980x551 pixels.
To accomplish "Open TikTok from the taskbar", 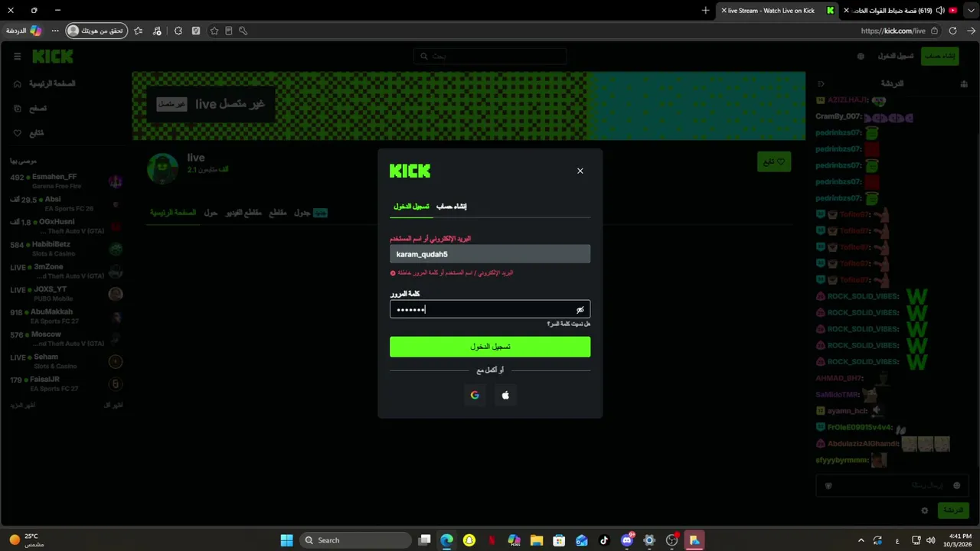I will pyautogui.click(x=604, y=540).
